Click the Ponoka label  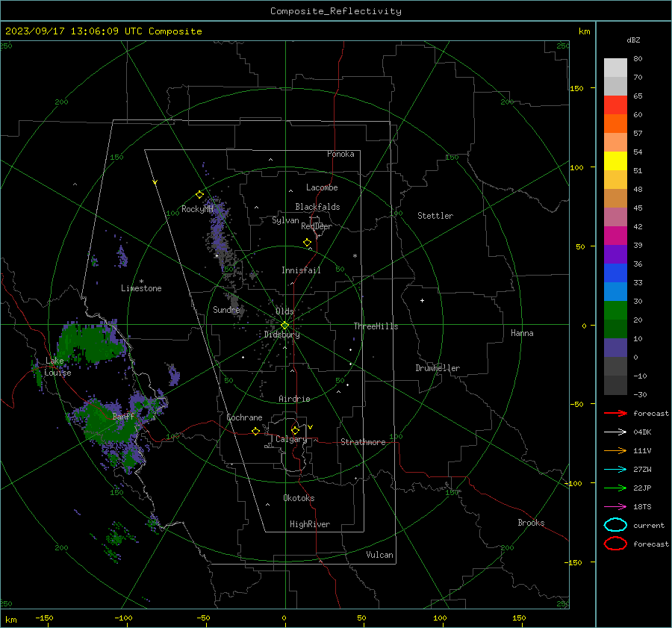tap(340, 154)
